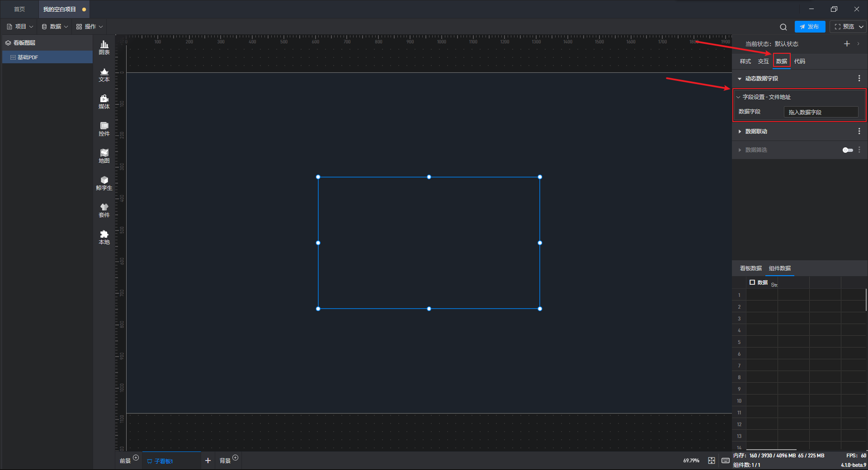Click the fit-canvas-to-screen icon
The width and height of the screenshot is (868, 470).
point(712,461)
